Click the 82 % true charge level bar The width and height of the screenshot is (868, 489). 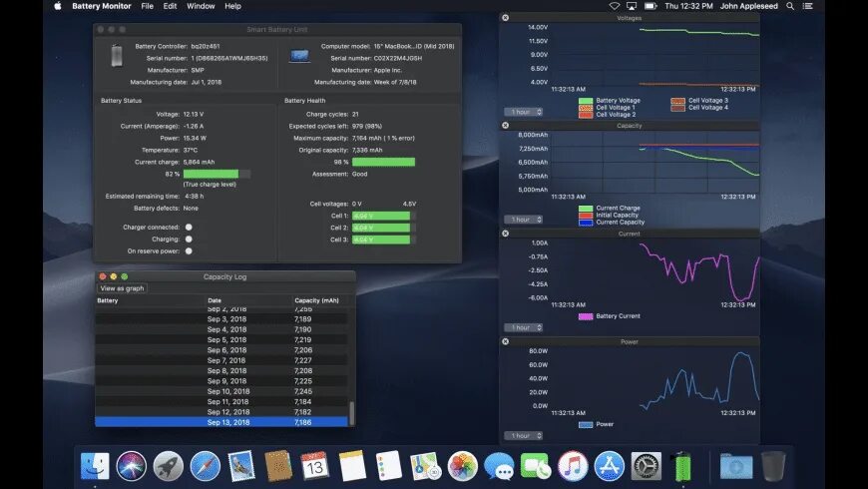[217, 174]
